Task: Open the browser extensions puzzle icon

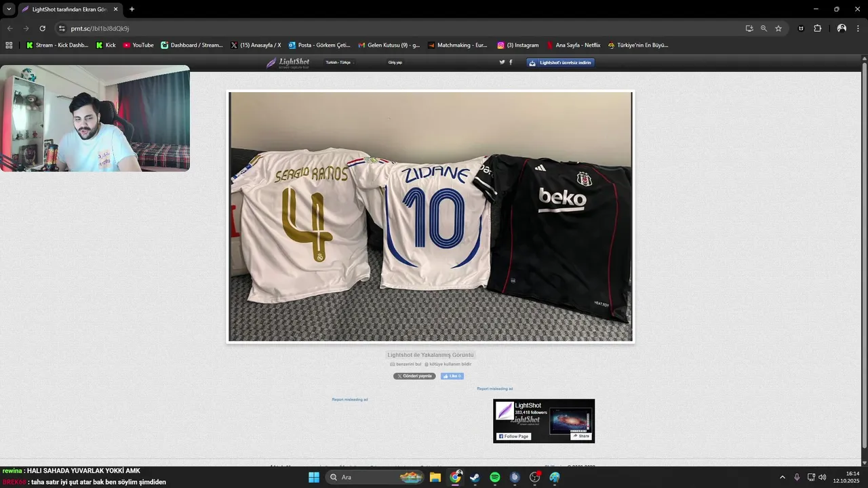Action: pyautogui.click(x=817, y=28)
